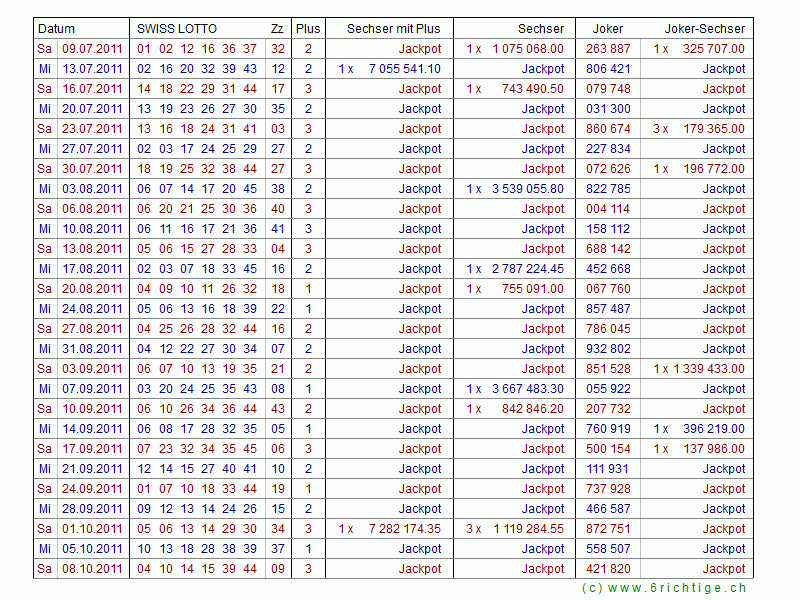
Task: Click the date 17.09.2011
Action: [x=92, y=449]
